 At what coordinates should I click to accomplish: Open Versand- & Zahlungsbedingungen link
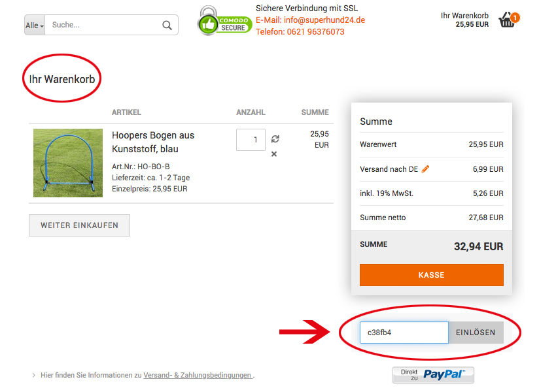[198, 375]
